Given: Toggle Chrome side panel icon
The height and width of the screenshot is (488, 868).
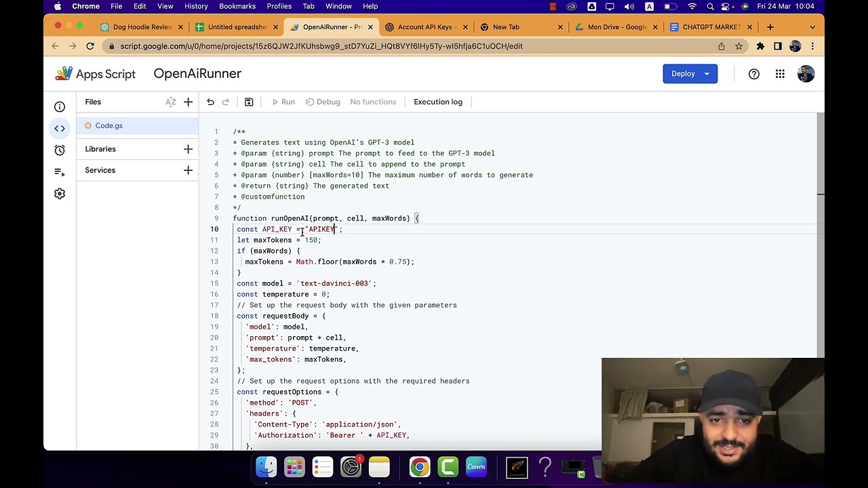Looking at the screenshot, I should tap(778, 46).
